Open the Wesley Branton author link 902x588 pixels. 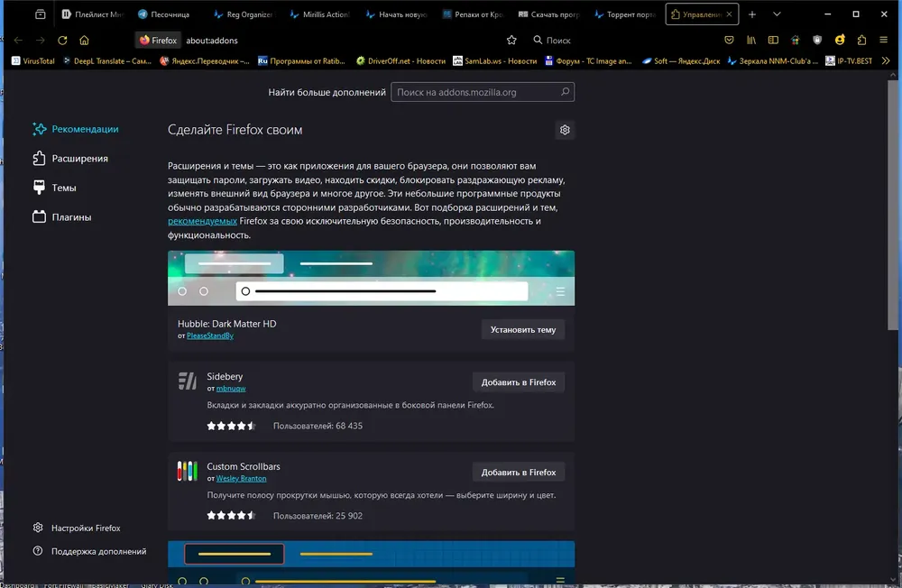[x=241, y=478]
